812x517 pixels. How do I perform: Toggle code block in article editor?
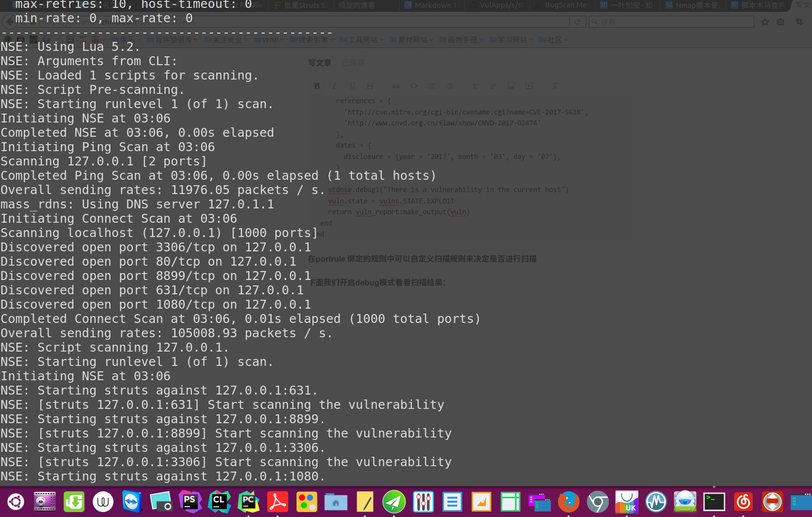click(413, 86)
